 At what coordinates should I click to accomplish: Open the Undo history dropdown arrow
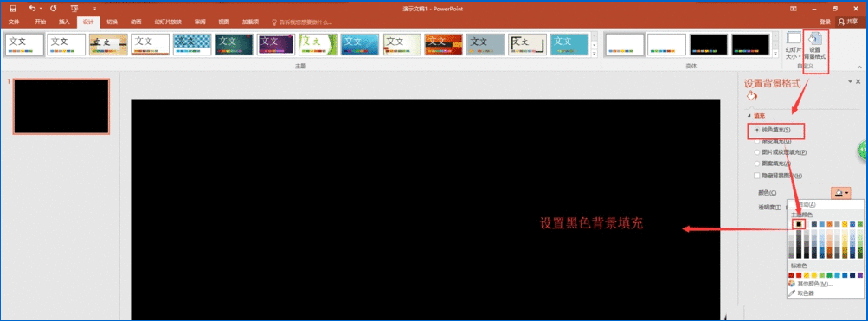tap(41, 9)
